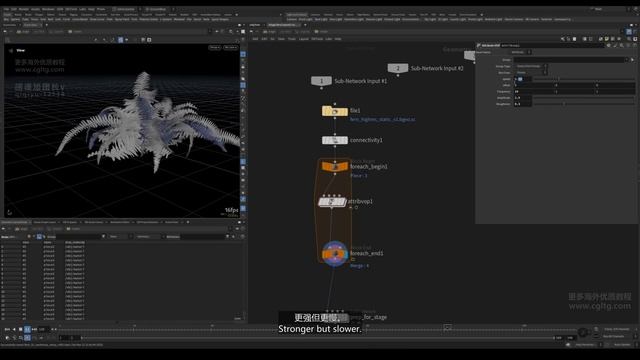This screenshot has height=360, width=640.
Task: Click the global animation options icon beside Keys, Channels
Action: (x=596, y=329)
